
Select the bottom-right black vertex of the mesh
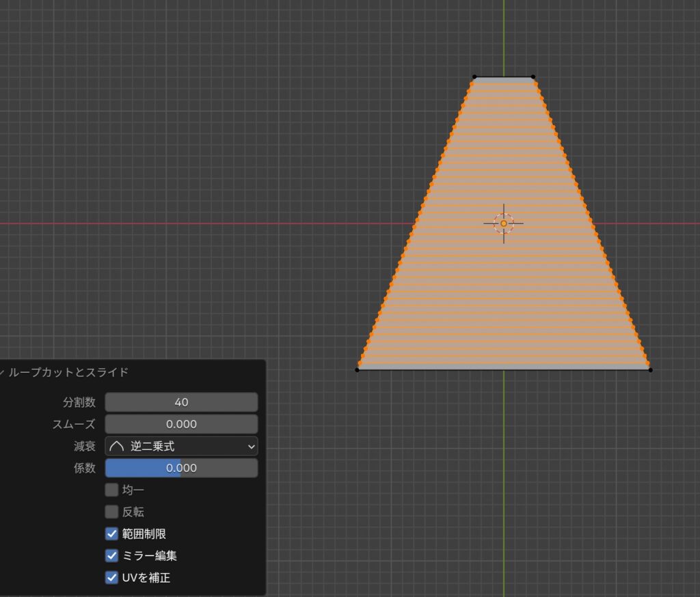coord(650,370)
